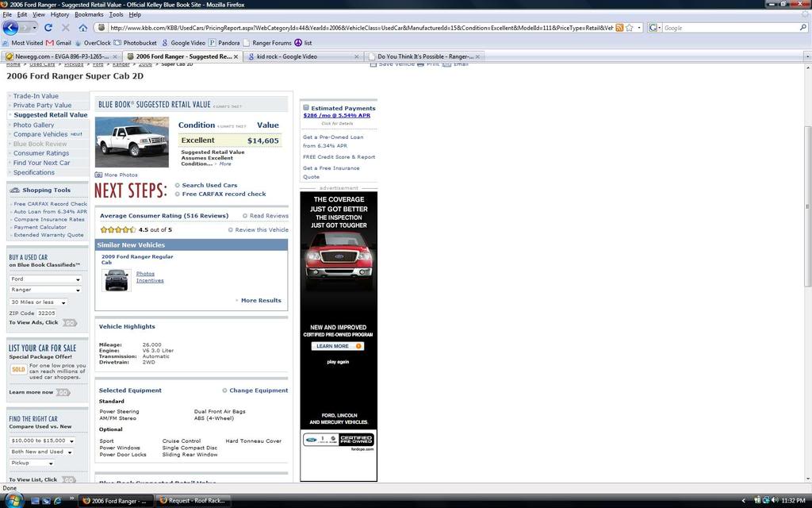Viewport: 812px width, 508px height.
Task: Stop loading with the X toolbar icon
Action: (x=65, y=28)
